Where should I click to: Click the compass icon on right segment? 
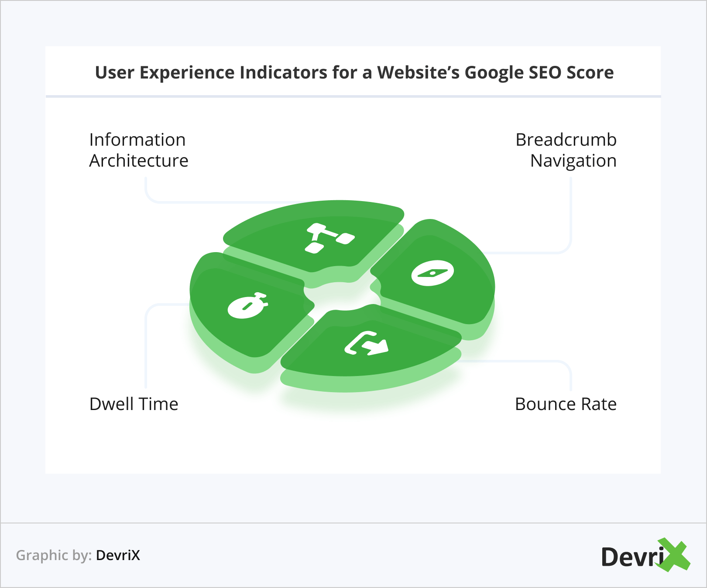point(432,273)
